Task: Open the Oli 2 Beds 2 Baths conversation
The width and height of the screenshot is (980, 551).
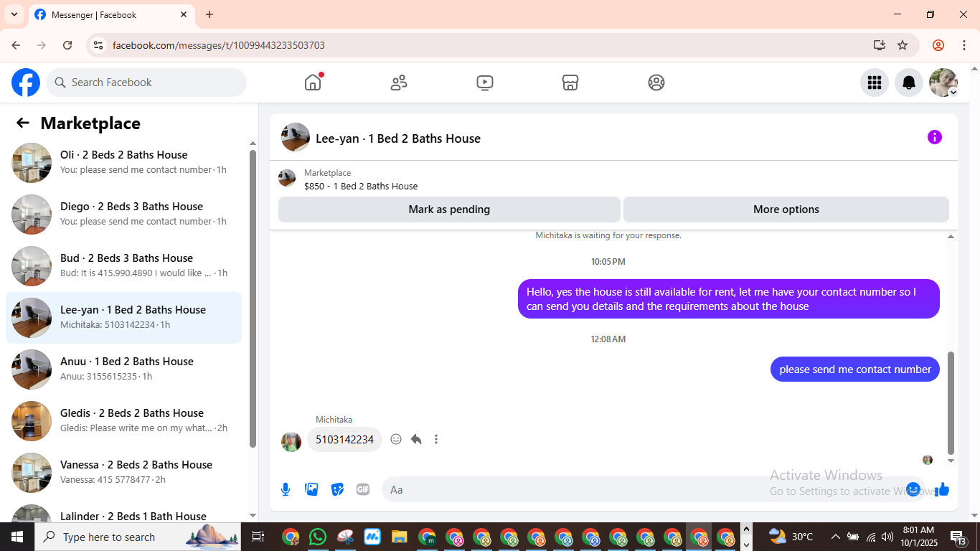Action: (123, 163)
